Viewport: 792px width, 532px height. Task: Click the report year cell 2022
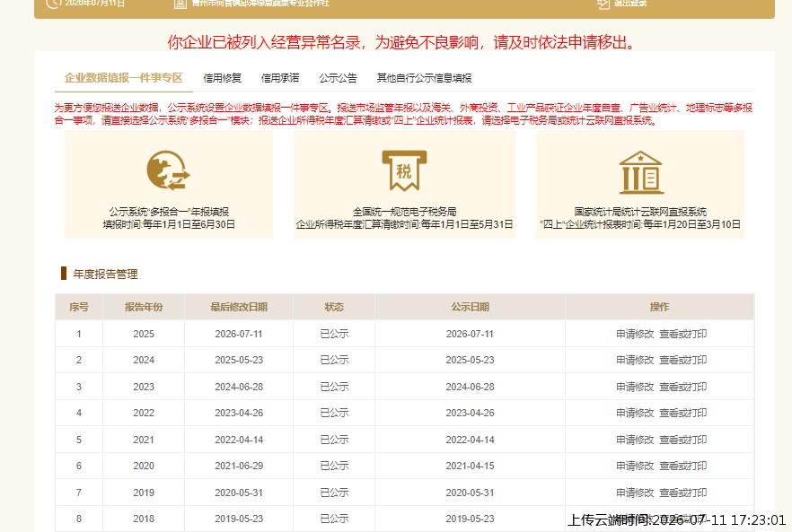point(144,413)
